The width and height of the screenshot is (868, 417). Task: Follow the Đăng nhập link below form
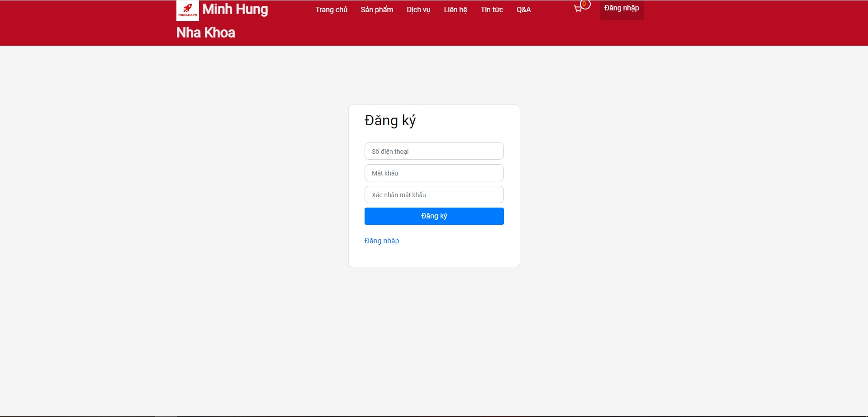381,241
